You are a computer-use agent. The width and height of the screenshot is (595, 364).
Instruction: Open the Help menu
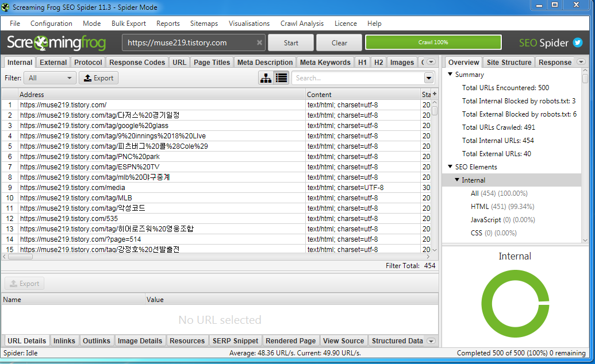pyautogui.click(x=374, y=24)
